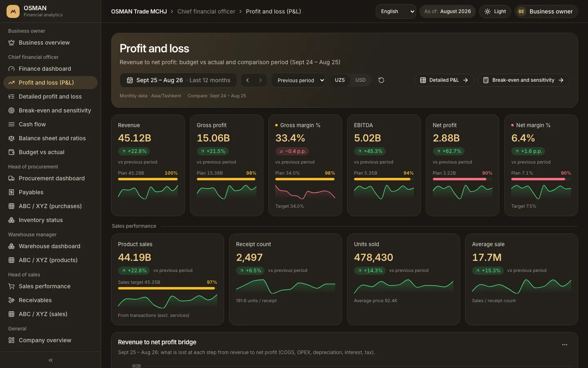Open the English language dropdown
Viewport: 588px width, 368px height.
point(396,11)
